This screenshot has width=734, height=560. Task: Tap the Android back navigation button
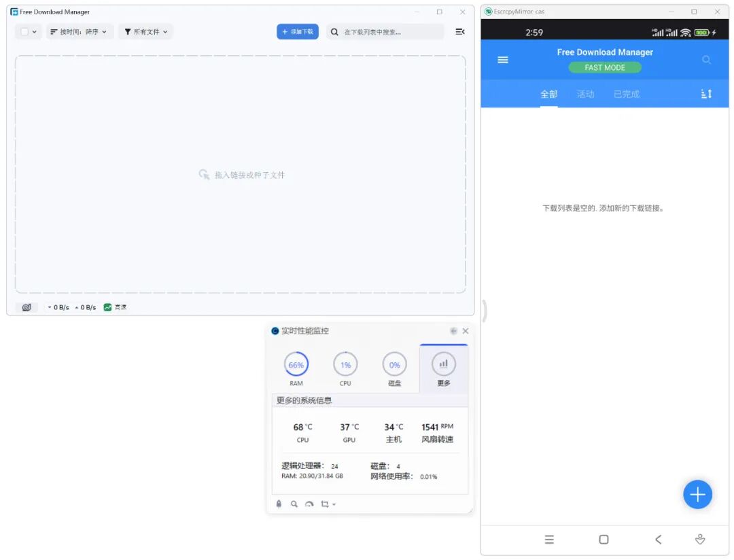[x=658, y=540]
